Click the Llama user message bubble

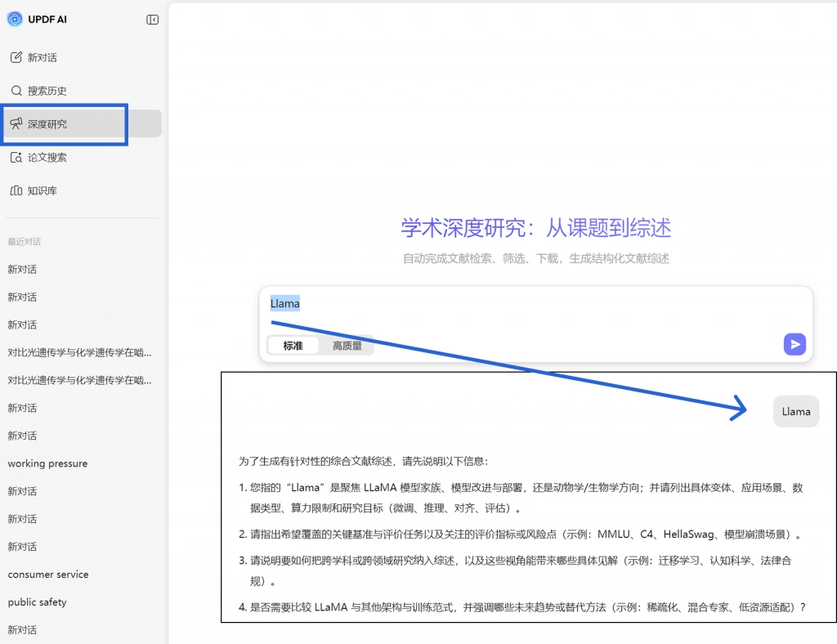pos(796,411)
